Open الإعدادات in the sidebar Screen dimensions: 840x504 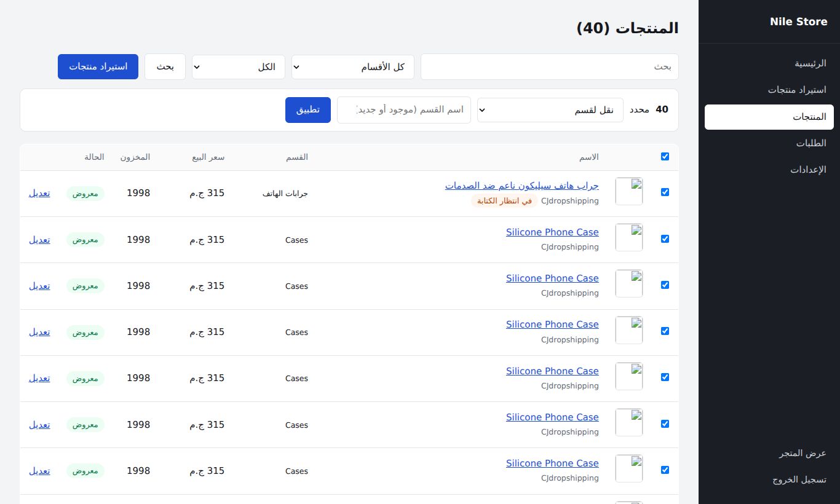[x=769, y=170]
